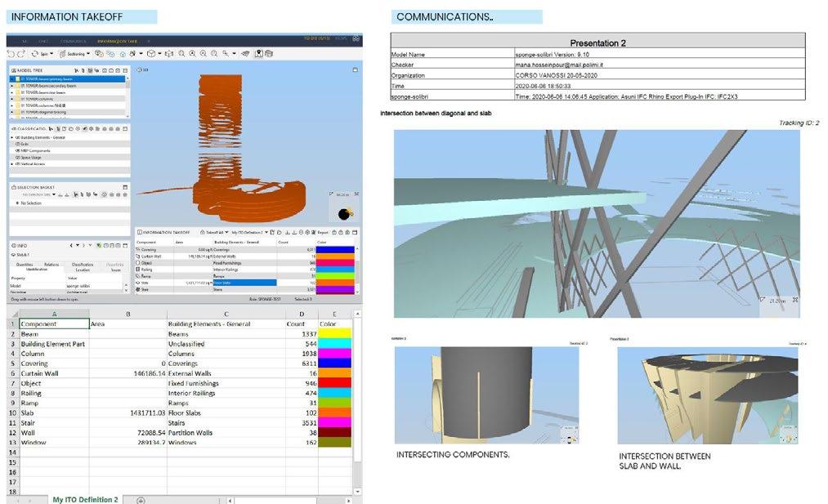Click the Undo arrow in Solibri toolbar

coord(11,54)
